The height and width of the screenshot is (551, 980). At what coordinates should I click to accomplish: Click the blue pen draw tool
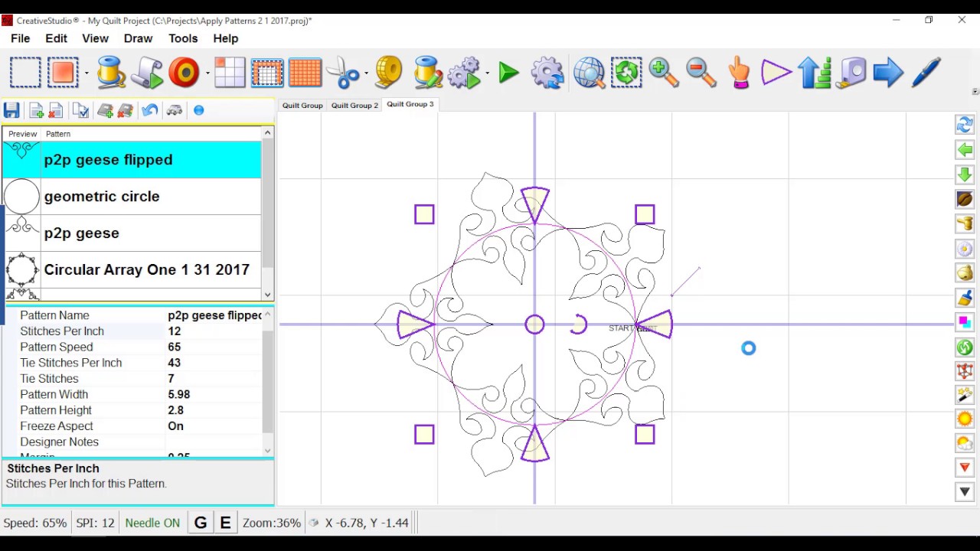pyautogui.click(x=926, y=73)
